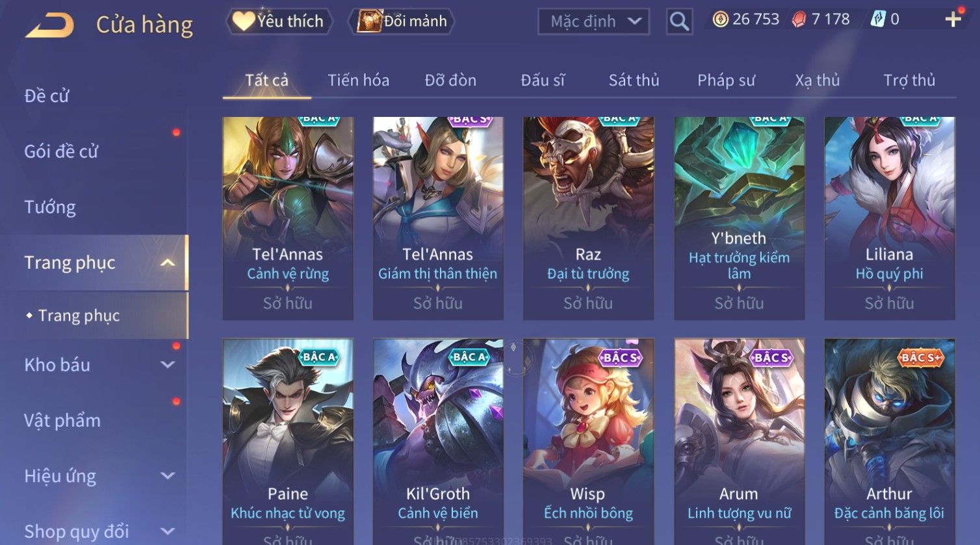This screenshot has height=545, width=980.
Task: Tap the back arrow icon
Action: click(x=49, y=25)
